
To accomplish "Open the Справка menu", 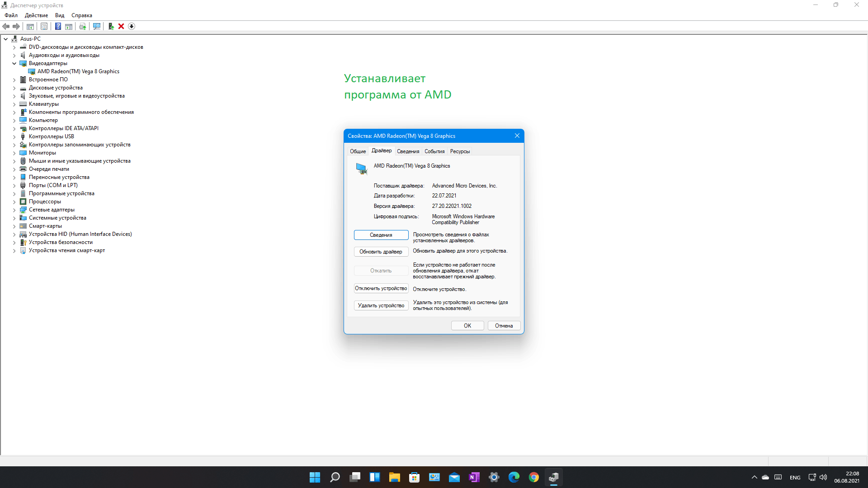I will tap(82, 15).
